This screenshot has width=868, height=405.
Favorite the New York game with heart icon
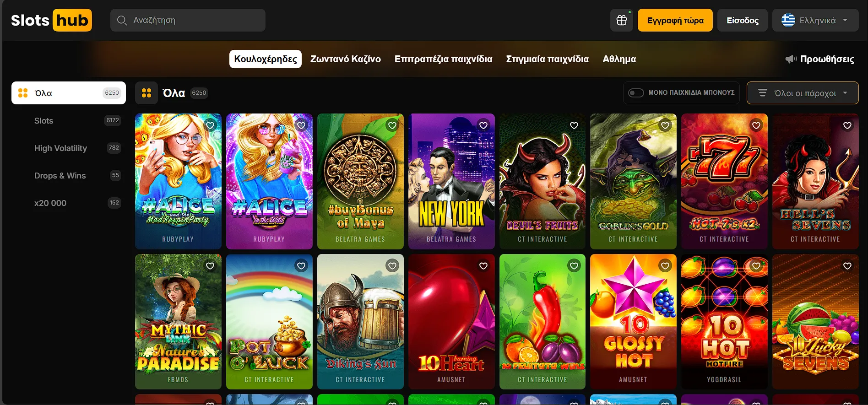click(x=483, y=125)
